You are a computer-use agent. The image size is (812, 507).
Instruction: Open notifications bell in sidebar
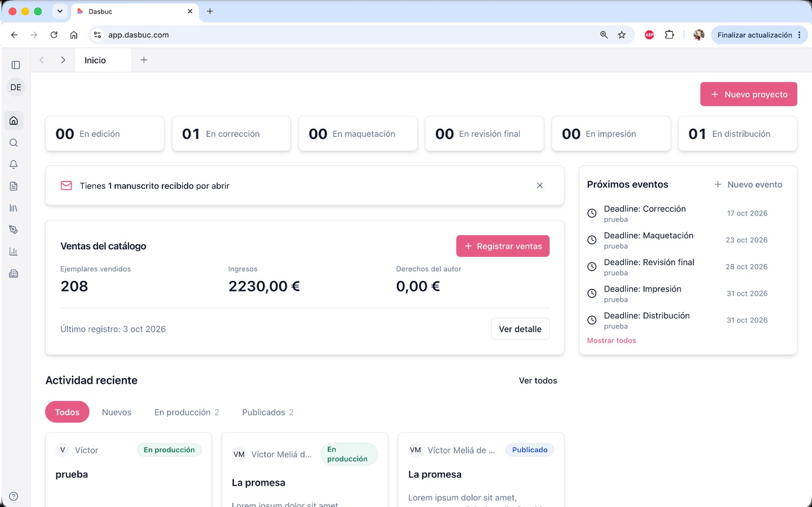(x=14, y=164)
